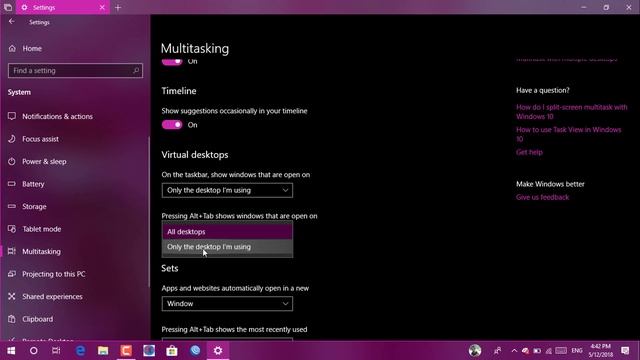Click the sidebar scrollbar
Viewport: 640px width, 360px height.
coord(149,212)
